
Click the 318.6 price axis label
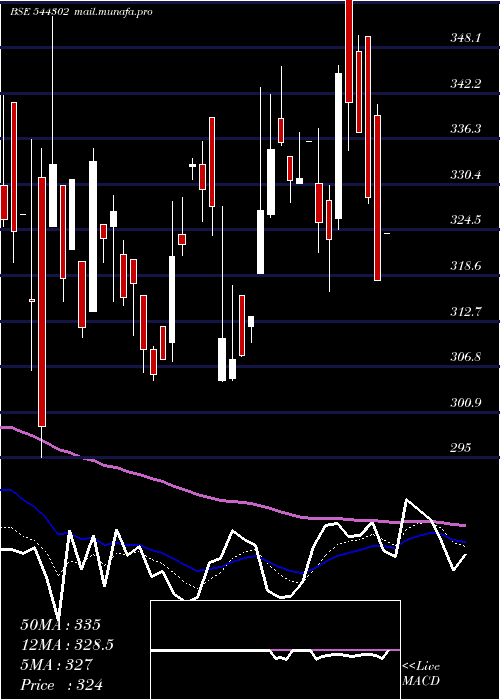466,267
